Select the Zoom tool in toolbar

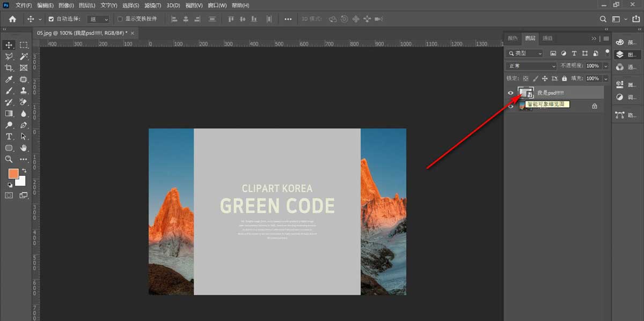tap(9, 159)
